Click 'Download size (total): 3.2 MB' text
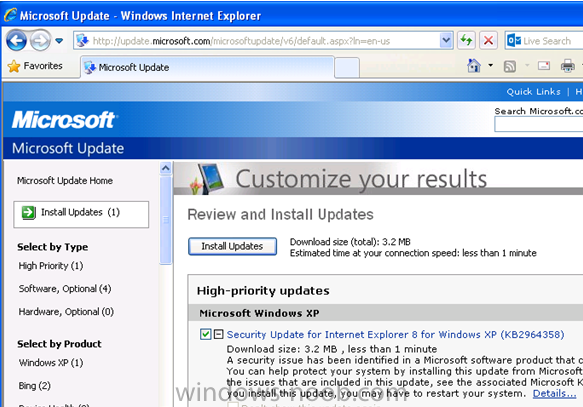The image size is (583, 407). [x=350, y=242]
